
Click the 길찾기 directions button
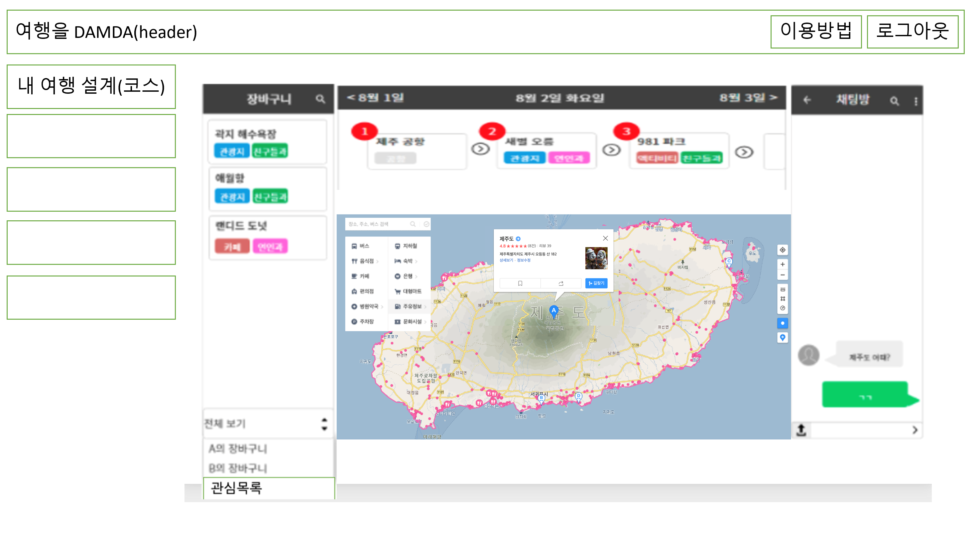[x=596, y=283]
